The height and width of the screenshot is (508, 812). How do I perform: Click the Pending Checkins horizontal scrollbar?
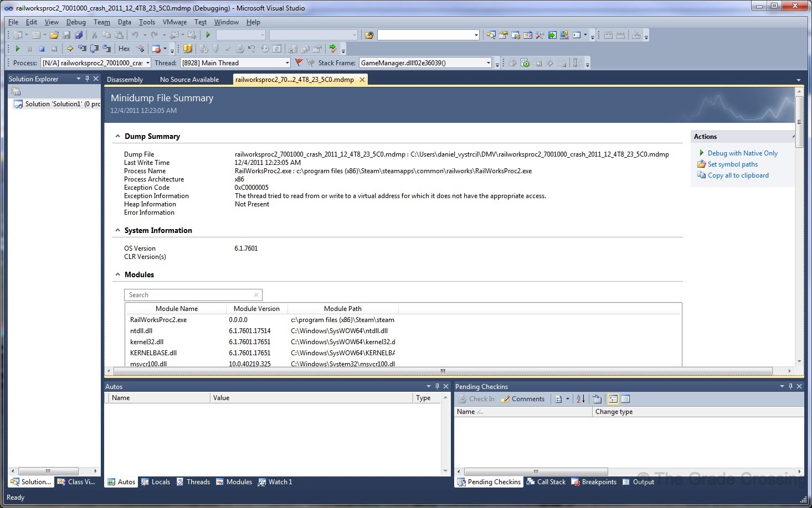click(536, 471)
